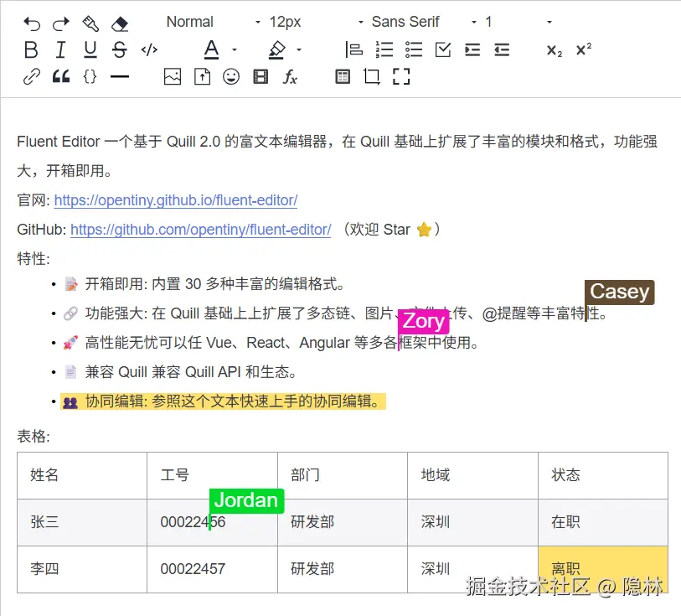Screen dimensions: 681x616
Task: Insert an image
Action: (172, 76)
